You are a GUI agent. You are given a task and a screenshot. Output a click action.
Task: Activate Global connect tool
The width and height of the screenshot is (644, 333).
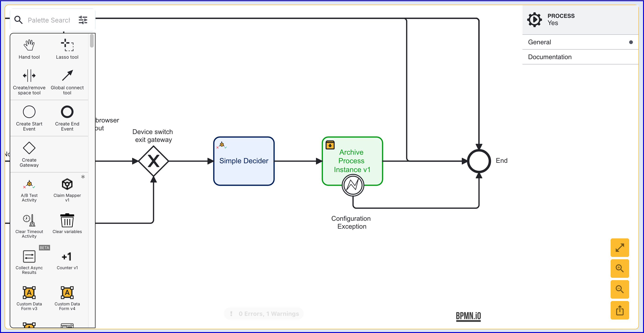pyautogui.click(x=67, y=82)
